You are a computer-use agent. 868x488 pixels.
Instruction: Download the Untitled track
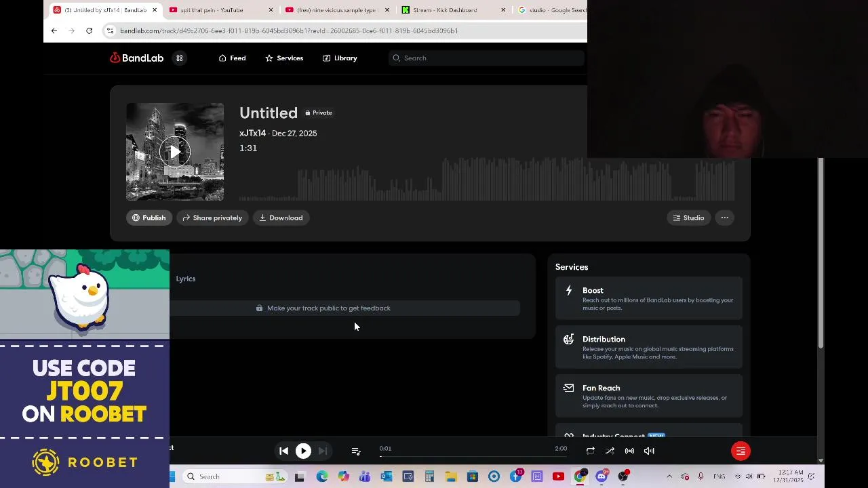[281, 218]
